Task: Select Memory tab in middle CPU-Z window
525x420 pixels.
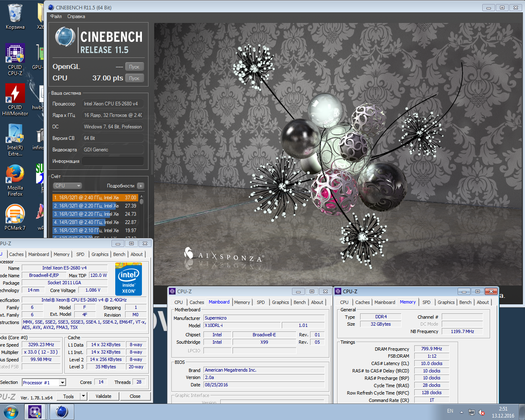Action: click(242, 302)
